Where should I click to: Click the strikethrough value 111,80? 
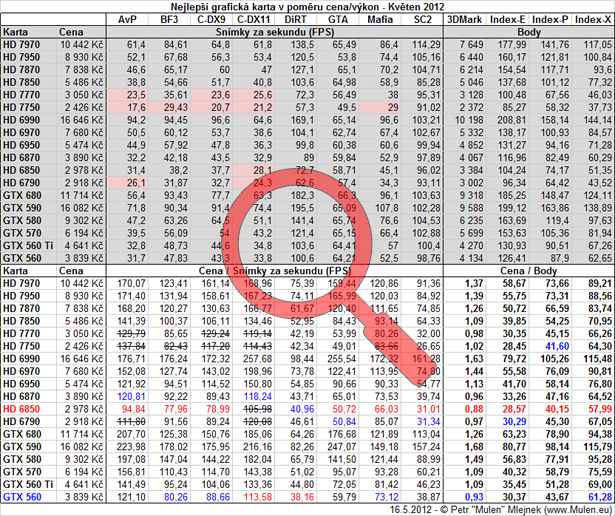pos(131,422)
